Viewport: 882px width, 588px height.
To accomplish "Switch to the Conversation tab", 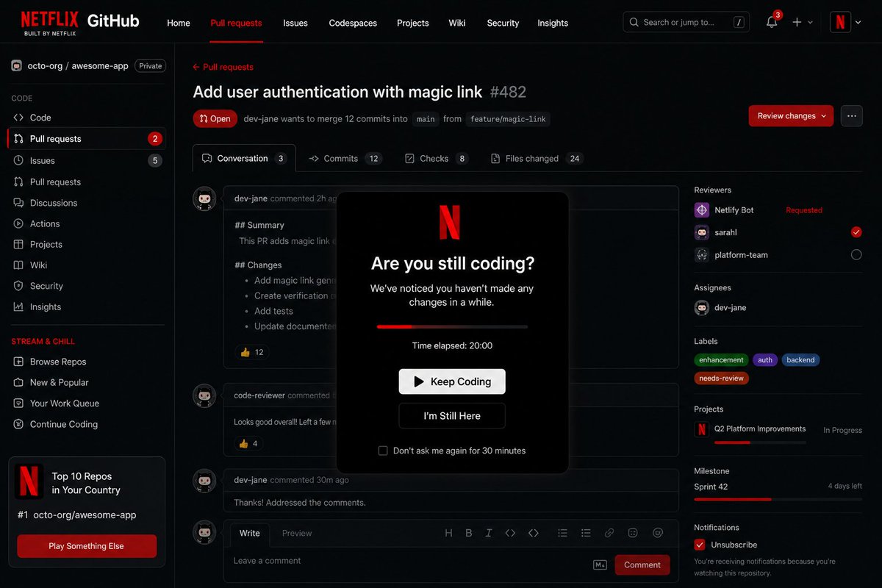I will pos(244,158).
